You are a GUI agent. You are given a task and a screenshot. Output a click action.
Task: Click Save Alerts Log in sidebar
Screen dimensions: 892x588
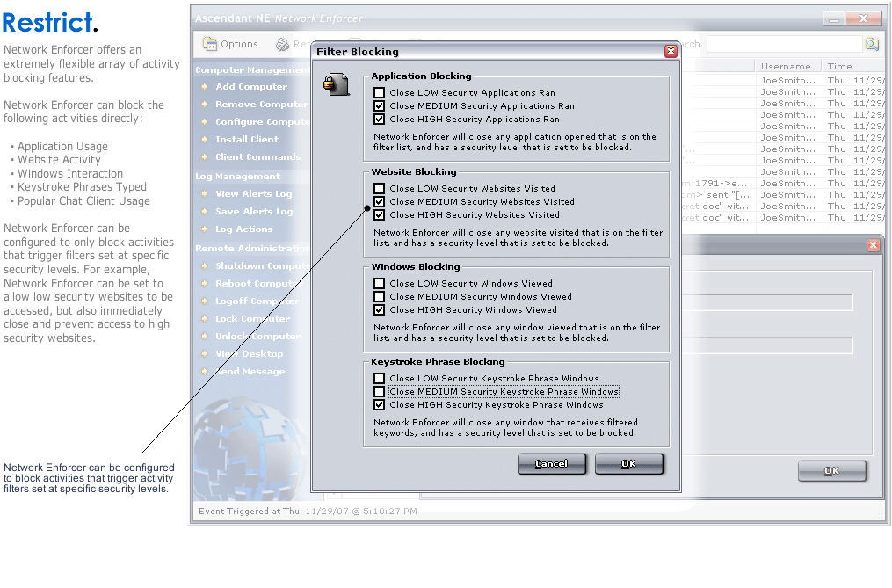tap(254, 212)
